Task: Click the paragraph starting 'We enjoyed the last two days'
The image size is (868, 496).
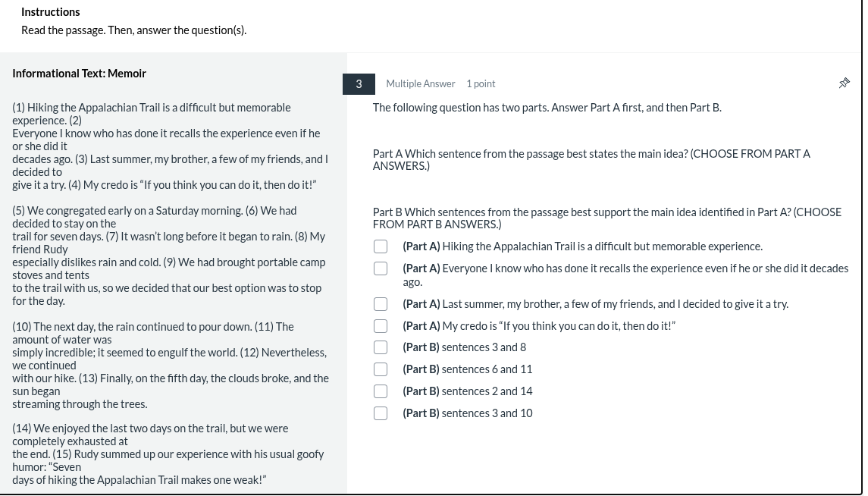Action: [168, 454]
